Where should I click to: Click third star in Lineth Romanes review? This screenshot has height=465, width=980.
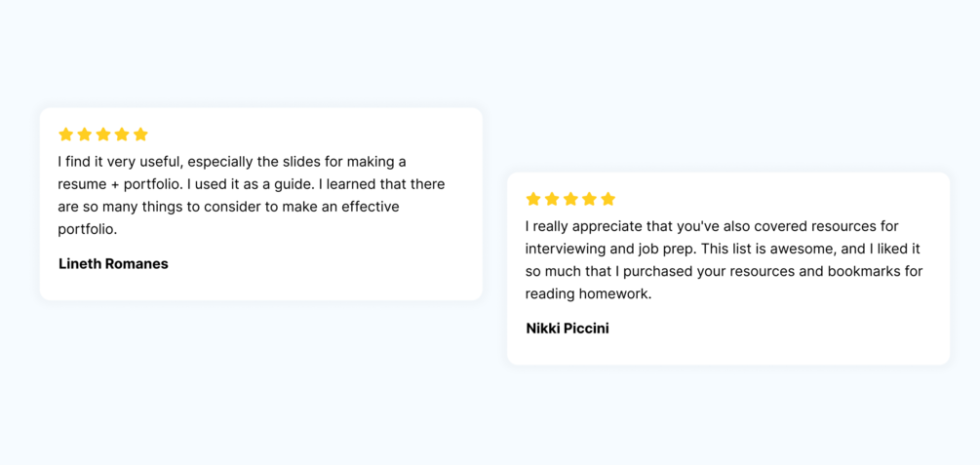pos(103,135)
